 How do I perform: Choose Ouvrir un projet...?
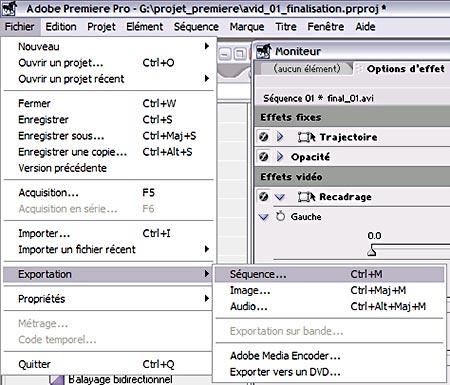pos(109,63)
